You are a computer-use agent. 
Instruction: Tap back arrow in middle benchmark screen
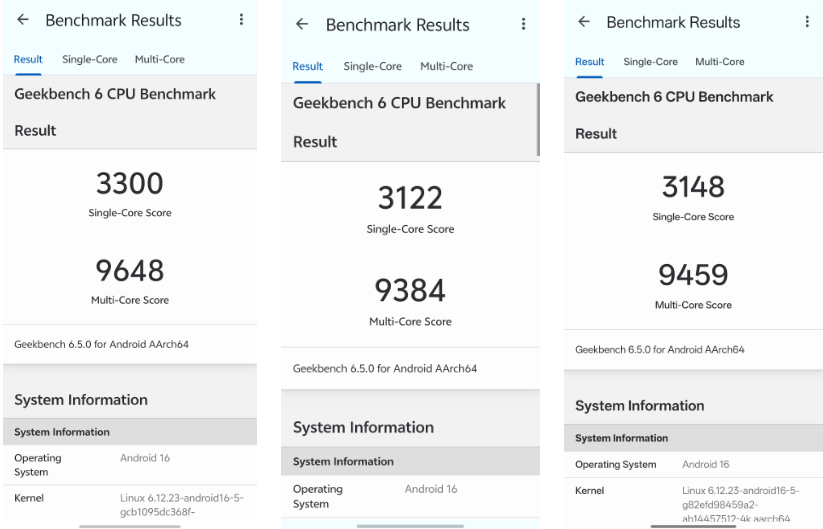(302, 24)
